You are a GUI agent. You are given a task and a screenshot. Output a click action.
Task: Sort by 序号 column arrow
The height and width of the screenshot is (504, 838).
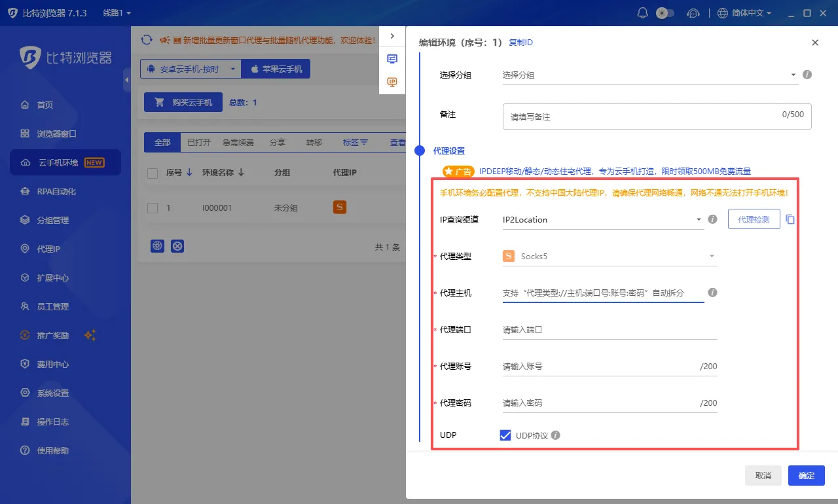tap(189, 173)
